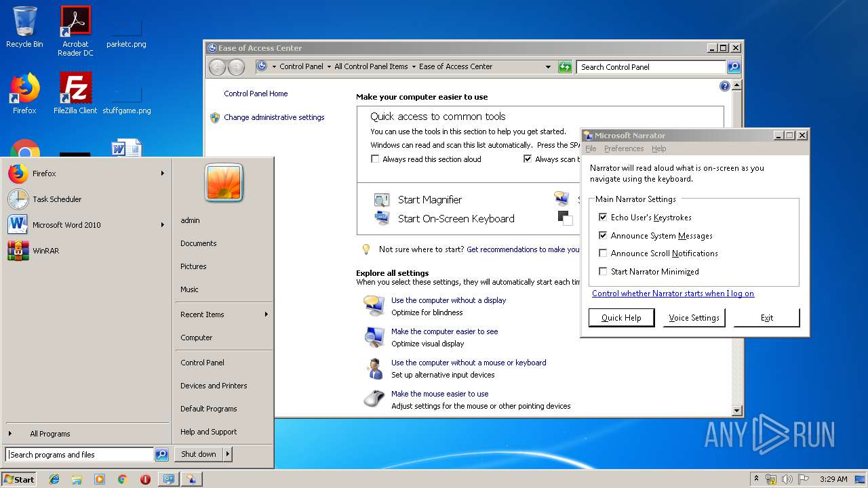Click Quick Help button in Narrator
Screen dimensions: 868x488
pos(621,318)
